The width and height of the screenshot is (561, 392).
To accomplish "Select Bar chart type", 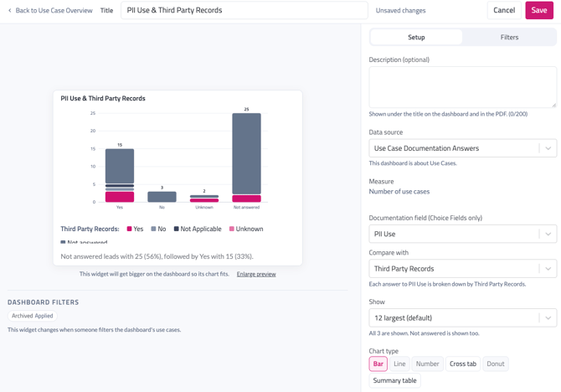I will coord(378,364).
